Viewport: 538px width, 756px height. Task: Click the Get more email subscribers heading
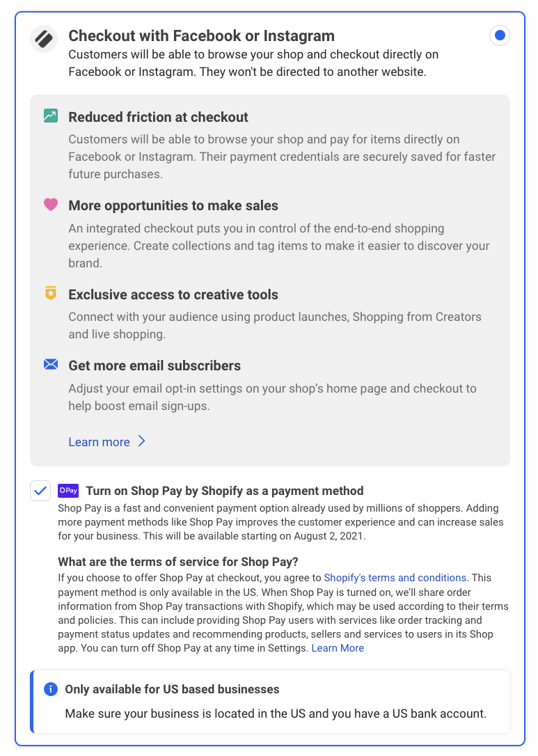154,365
